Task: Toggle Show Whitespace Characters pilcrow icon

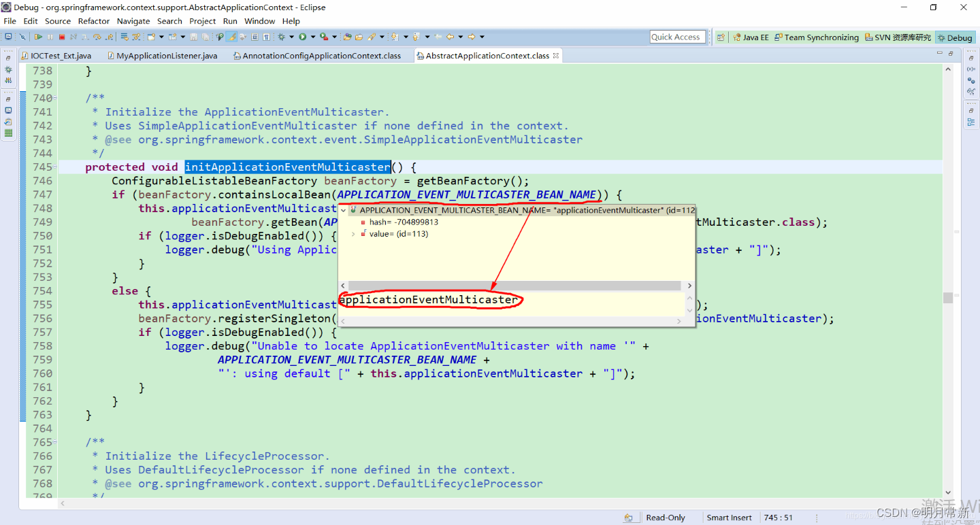Action: (266, 37)
